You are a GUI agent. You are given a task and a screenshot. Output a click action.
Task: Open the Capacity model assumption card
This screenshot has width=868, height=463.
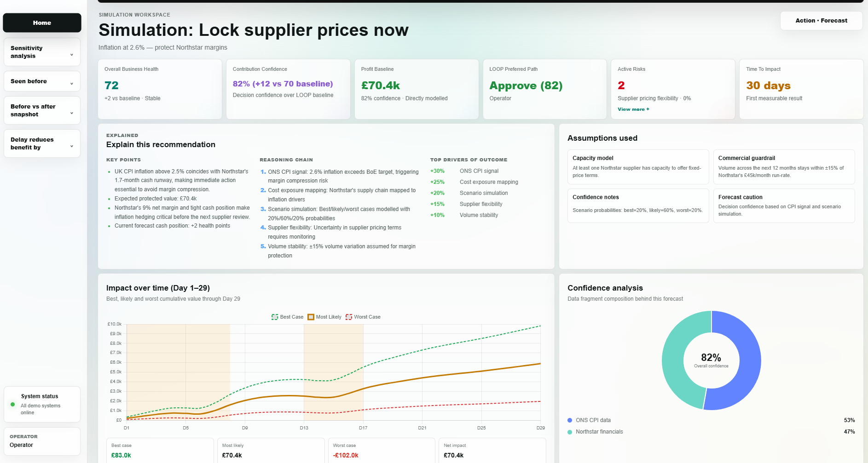[638, 167]
